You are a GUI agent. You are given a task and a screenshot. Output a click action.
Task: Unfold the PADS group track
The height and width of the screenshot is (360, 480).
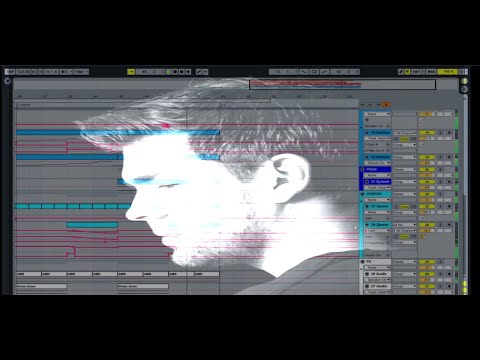pos(363,169)
